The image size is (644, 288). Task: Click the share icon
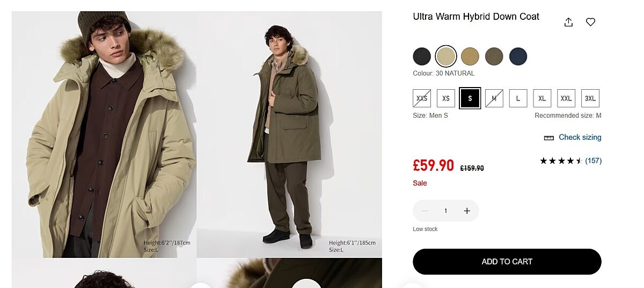(569, 22)
